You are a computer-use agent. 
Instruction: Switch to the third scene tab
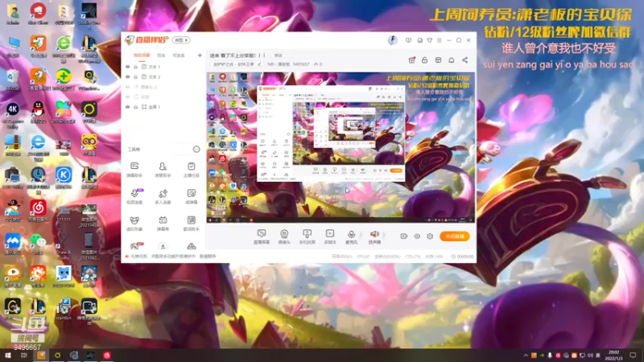click(x=178, y=56)
